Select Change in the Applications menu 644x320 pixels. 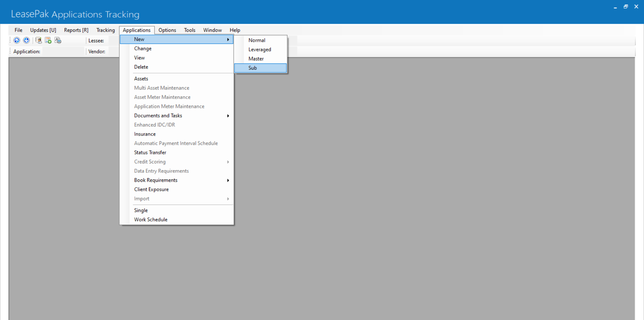(x=177, y=49)
